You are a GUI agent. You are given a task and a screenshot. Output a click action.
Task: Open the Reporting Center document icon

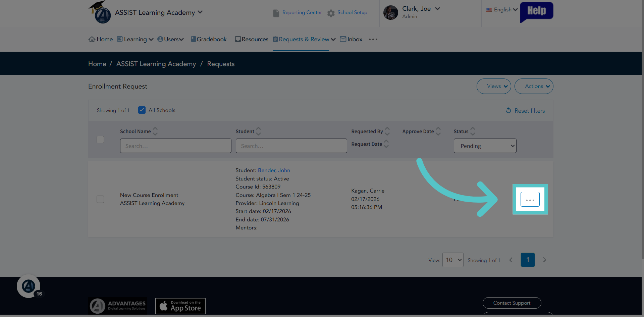pos(276,13)
